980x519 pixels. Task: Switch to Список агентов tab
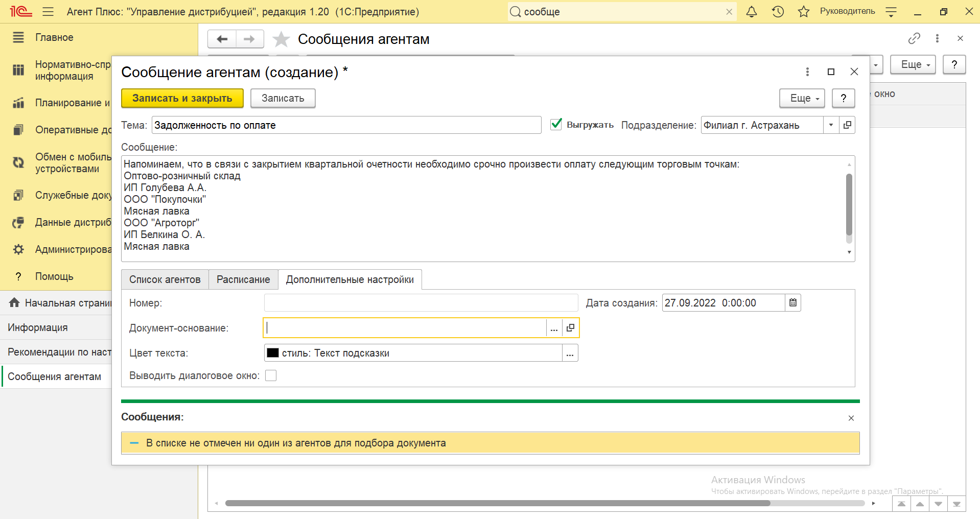tap(165, 279)
